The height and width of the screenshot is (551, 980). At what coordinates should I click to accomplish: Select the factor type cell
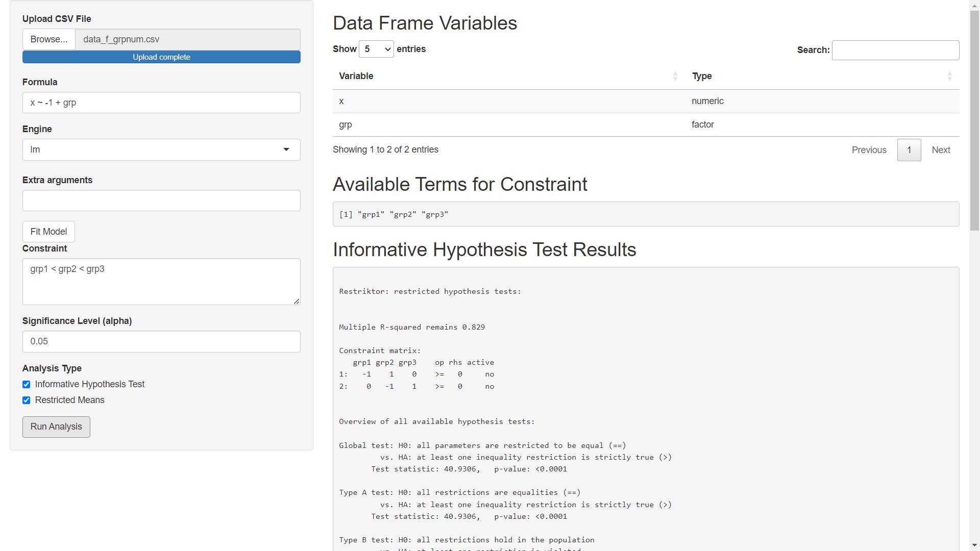click(x=822, y=125)
